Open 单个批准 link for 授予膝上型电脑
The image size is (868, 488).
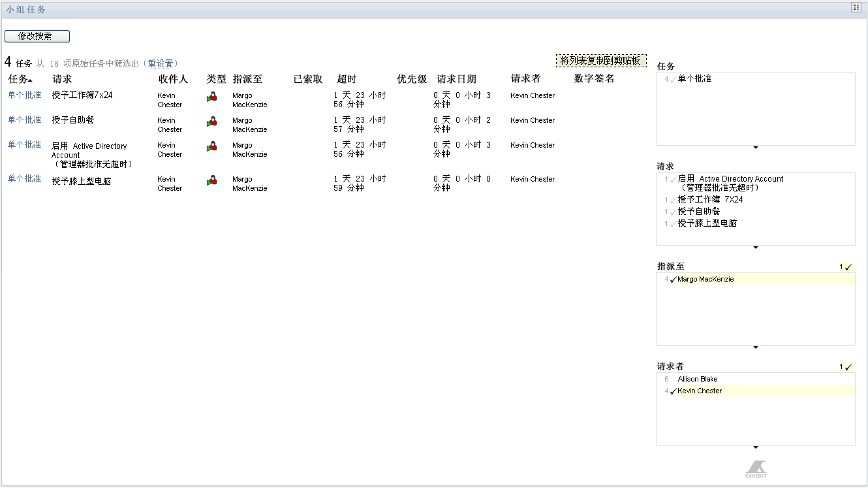click(24, 178)
